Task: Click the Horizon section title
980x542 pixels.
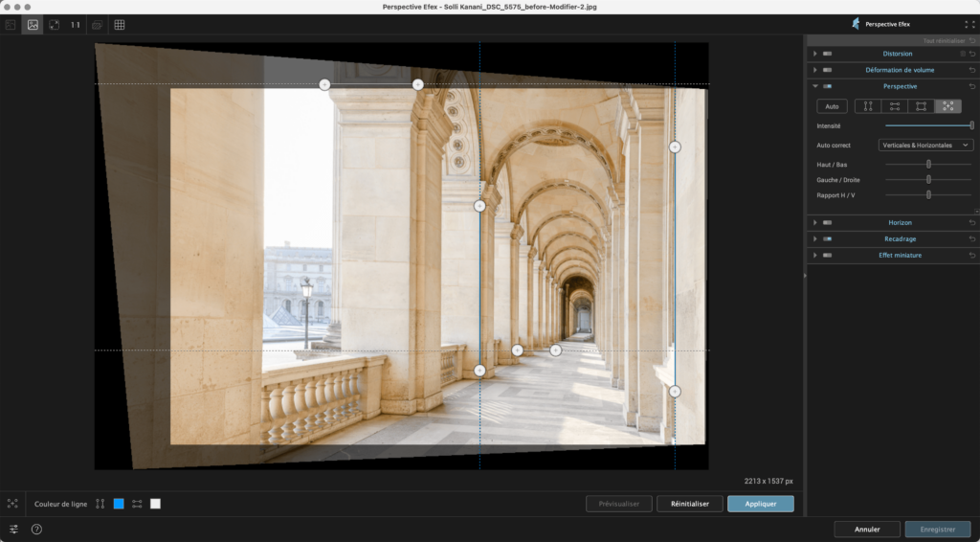Action: tap(900, 222)
